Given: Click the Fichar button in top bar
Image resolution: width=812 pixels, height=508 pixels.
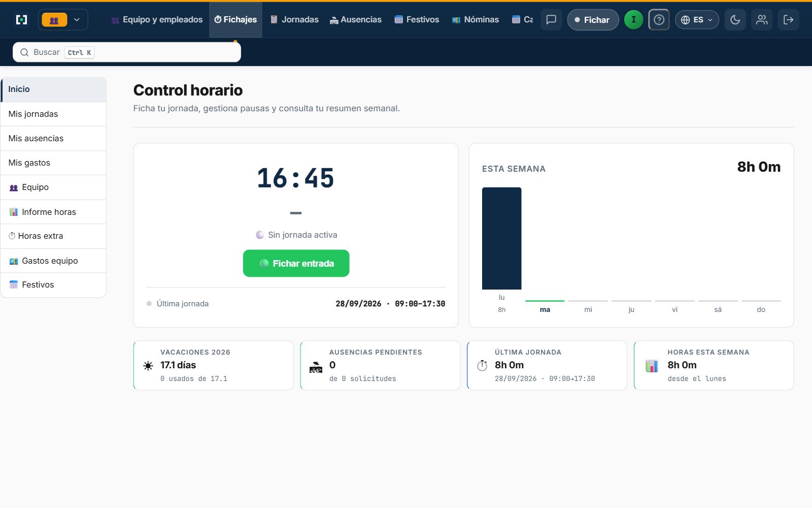Looking at the screenshot, I should (x=593, y=20).
